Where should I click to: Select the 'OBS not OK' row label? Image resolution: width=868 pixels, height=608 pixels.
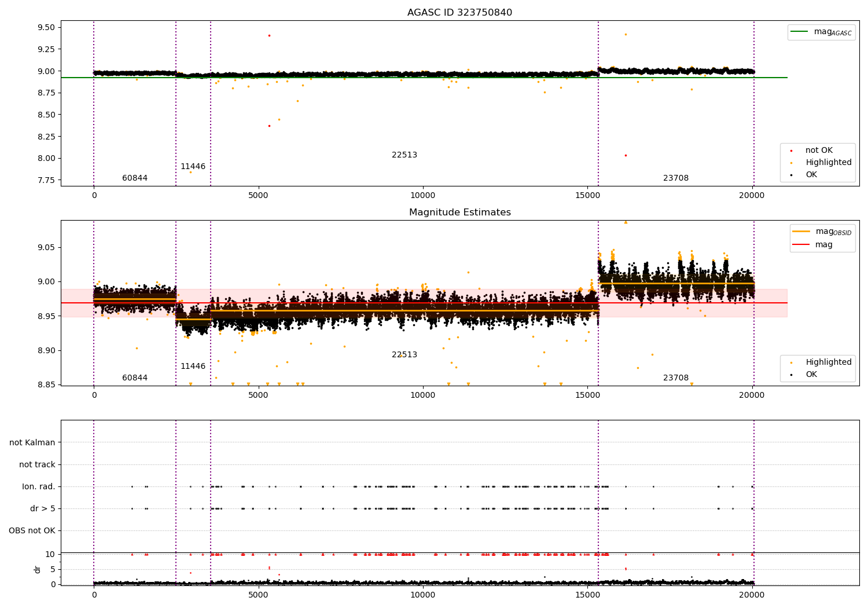click(x=32, y=531)
